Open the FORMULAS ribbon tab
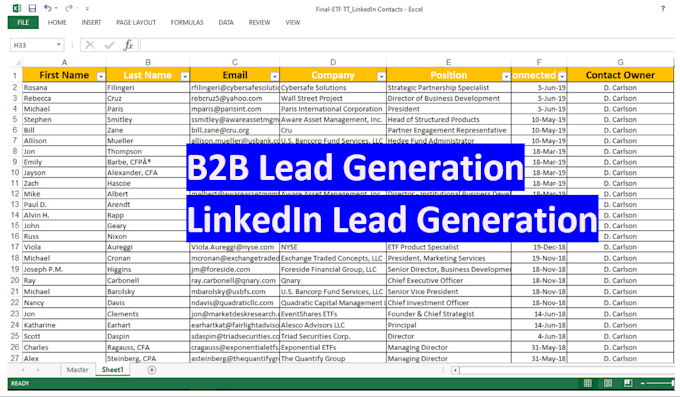Viewport: 680px width, 397px height. coord(187,22)
